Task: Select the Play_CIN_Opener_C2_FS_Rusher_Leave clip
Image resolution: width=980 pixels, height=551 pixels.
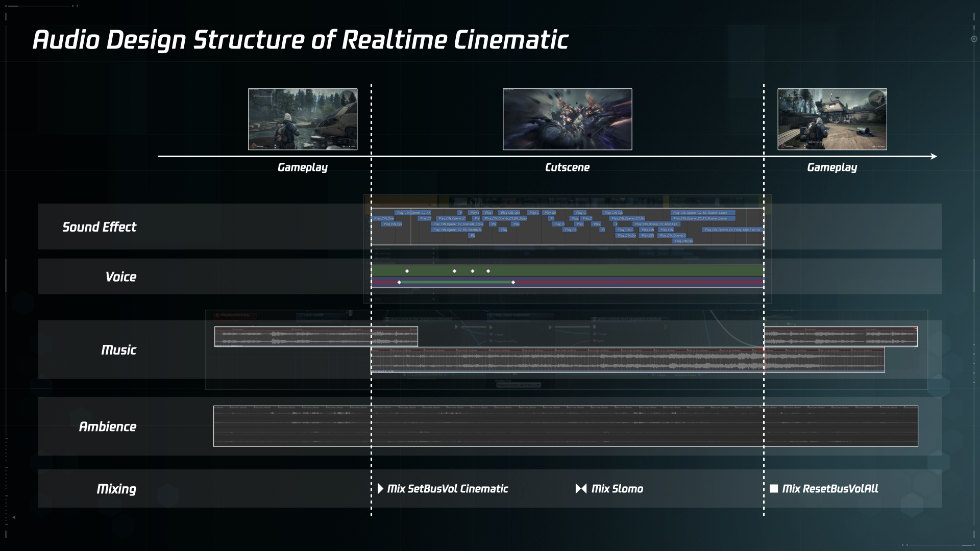Action: point(703,218)
